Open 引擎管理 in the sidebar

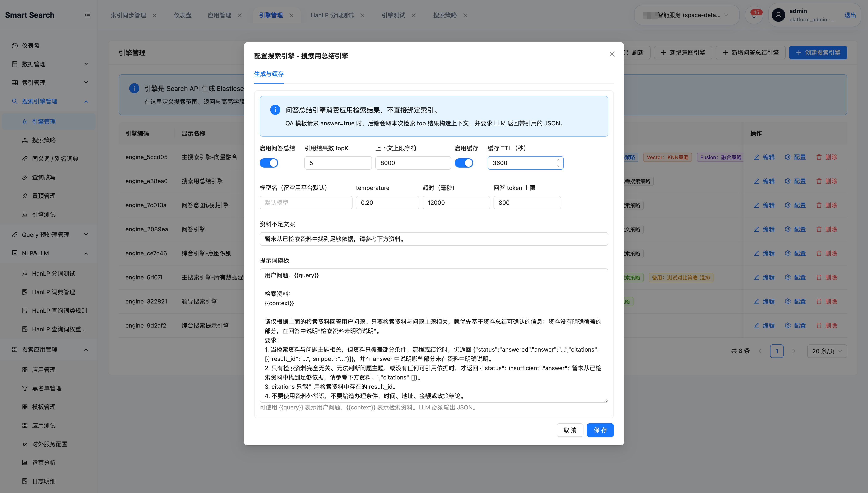coord(49,121)
